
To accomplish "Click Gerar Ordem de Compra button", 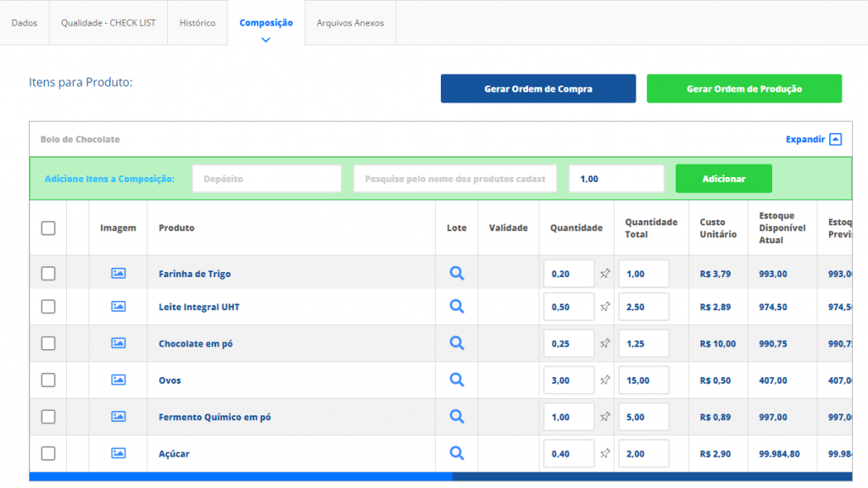I will pos(538,88).
